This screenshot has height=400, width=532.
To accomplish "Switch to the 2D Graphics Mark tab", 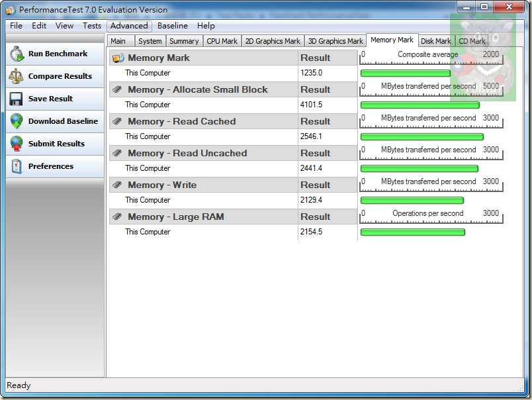I will click(x=273, y=41).
